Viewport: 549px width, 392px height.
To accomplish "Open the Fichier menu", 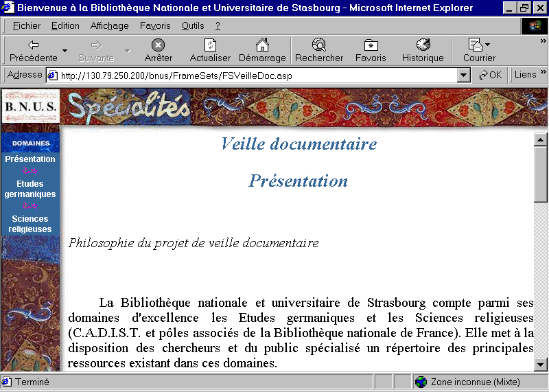I will [27, 25].
